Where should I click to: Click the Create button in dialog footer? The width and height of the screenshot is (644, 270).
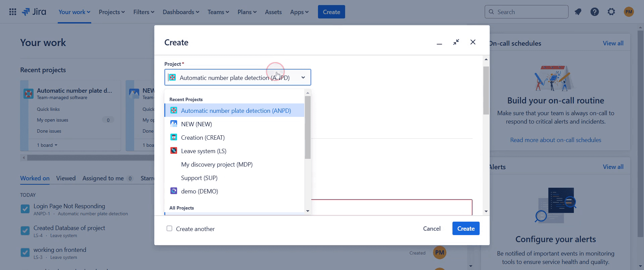click(466, 228)
